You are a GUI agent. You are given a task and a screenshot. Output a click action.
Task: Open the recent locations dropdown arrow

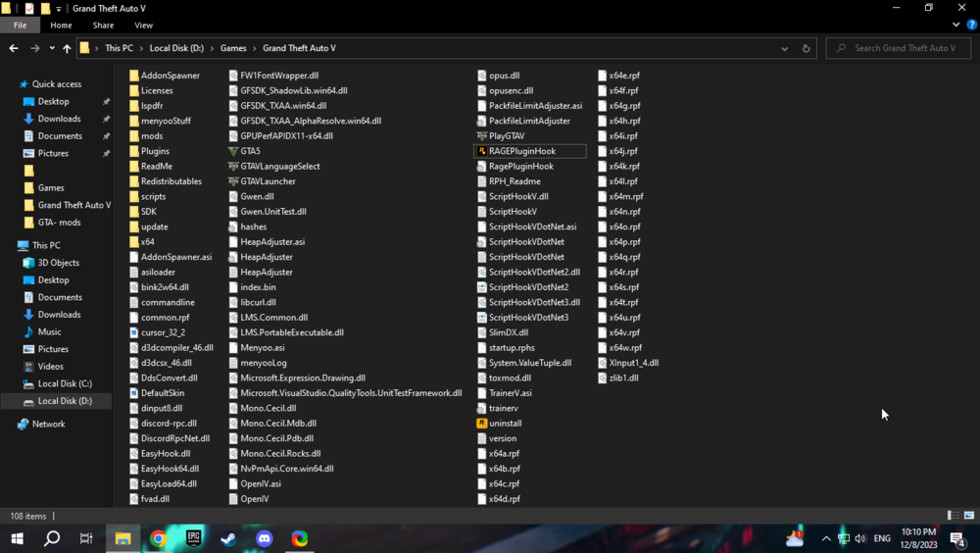pos(52,48)
